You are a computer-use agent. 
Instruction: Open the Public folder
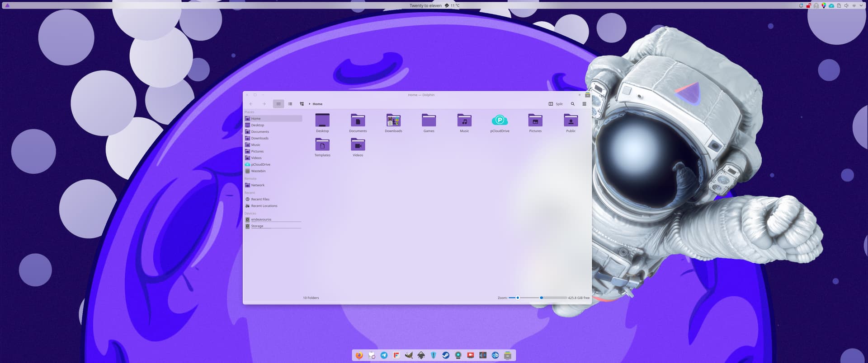click(x=571, y=123)
